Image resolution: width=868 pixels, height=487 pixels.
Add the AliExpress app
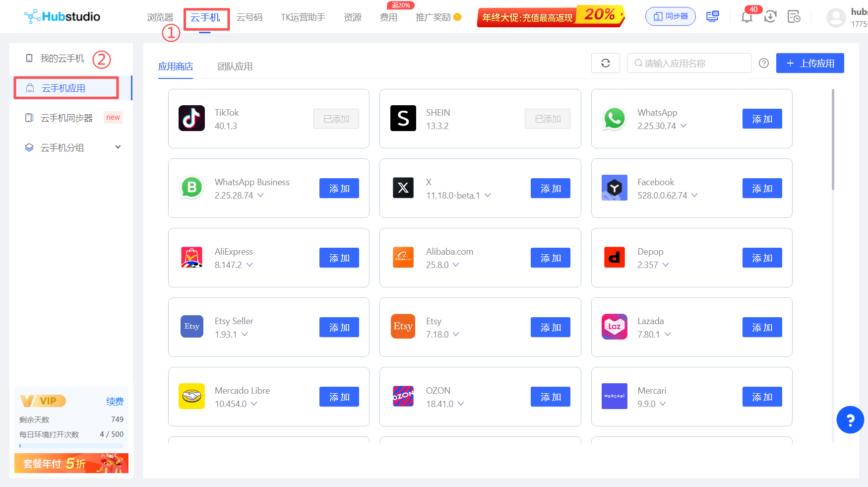coord(339,258)
